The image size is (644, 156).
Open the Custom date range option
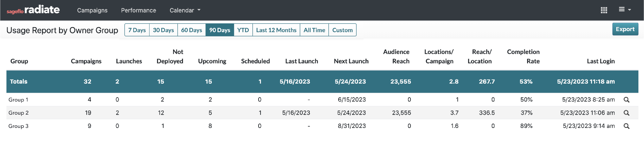(x=342, y=30)
